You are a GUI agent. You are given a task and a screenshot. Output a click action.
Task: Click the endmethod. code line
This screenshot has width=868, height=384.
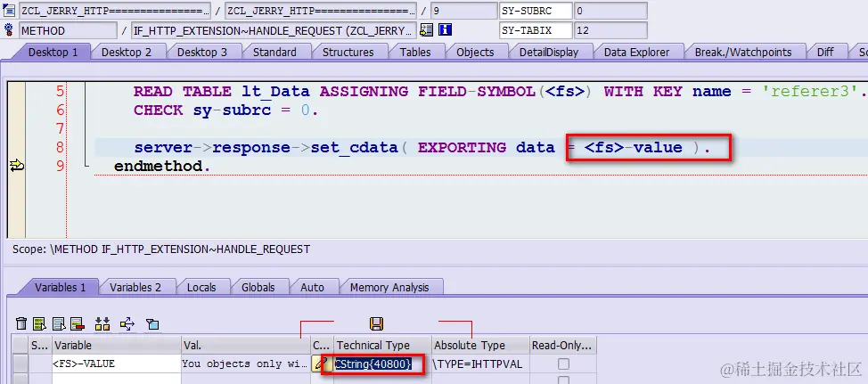click(162, 166)
